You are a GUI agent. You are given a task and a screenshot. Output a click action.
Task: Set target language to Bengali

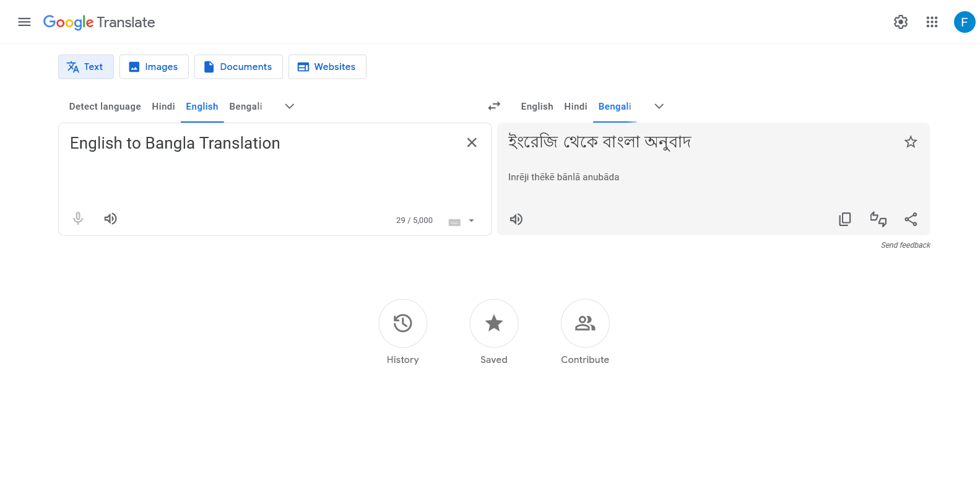(615, 107)
